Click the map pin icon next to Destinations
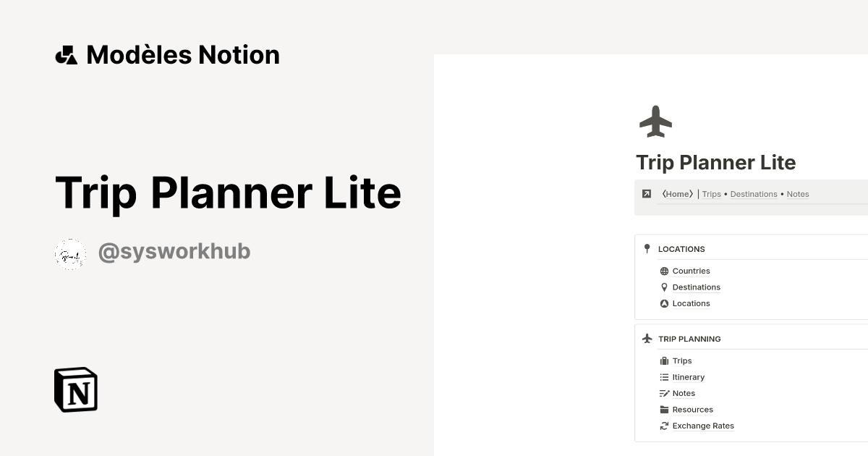This screenshot has width=868, height=456. pyautogui.click(x=664, y=287)
